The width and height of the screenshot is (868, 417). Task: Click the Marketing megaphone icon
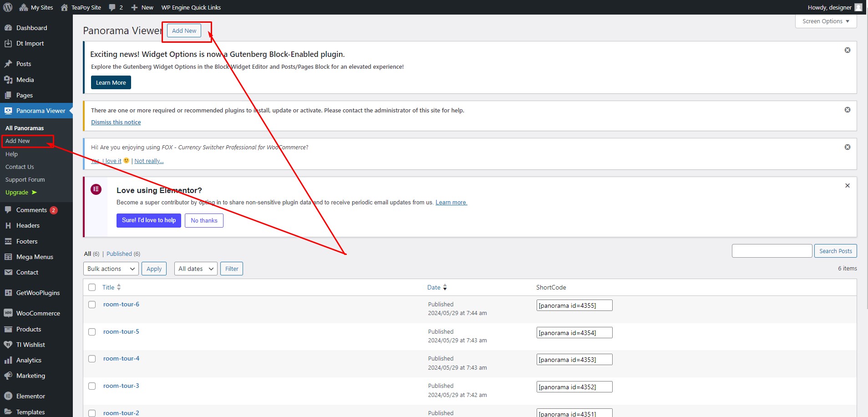pyautogui.click(x=8, y=376)
